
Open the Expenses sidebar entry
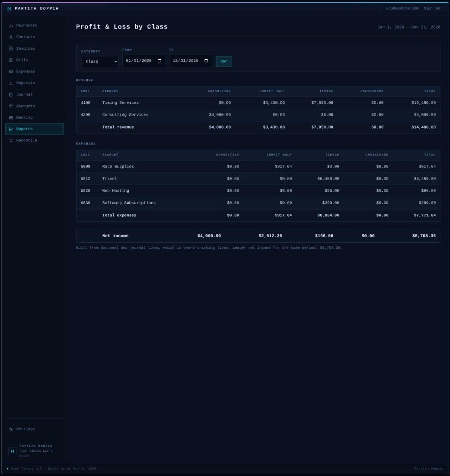click(x=35, y=72)
